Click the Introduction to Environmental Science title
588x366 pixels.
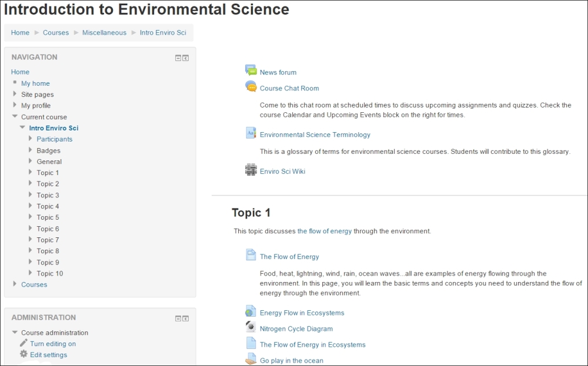[146, 9]
